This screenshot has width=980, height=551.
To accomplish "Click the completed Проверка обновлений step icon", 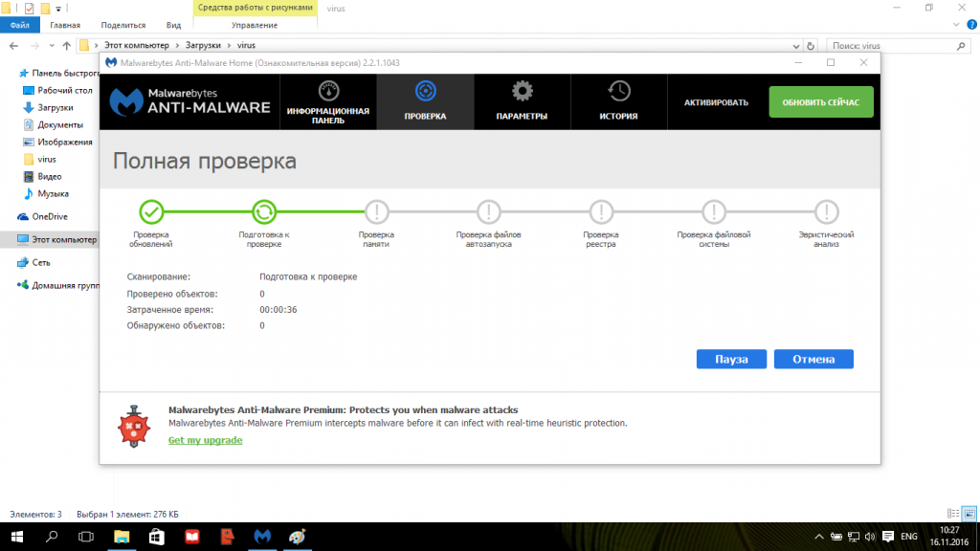I will point(151,211).
